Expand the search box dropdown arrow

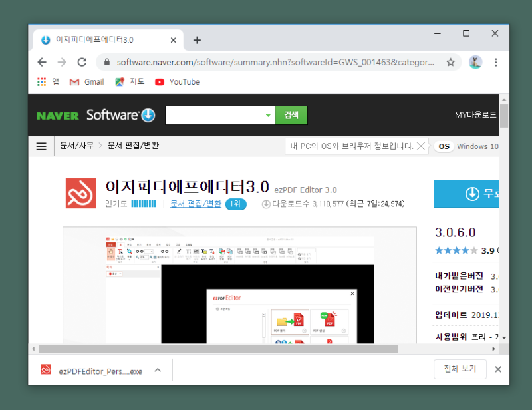tap(268, 116)
